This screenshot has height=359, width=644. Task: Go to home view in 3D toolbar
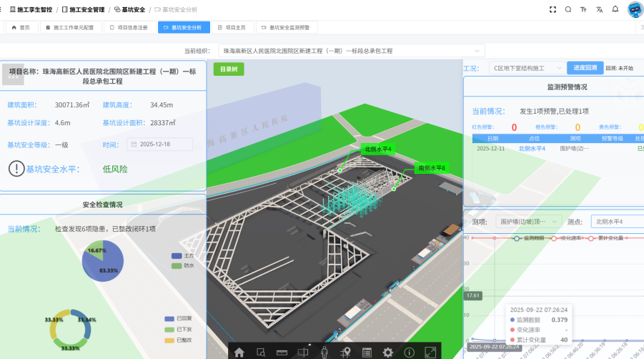[x=239, y=352]
